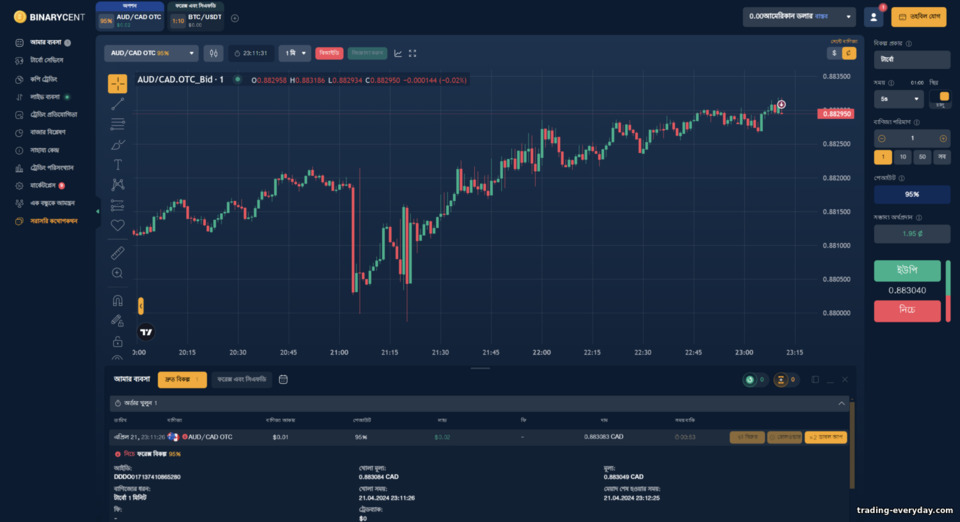Open the candlestick chart type selector
Screen dimensions: 960x522
213,53
